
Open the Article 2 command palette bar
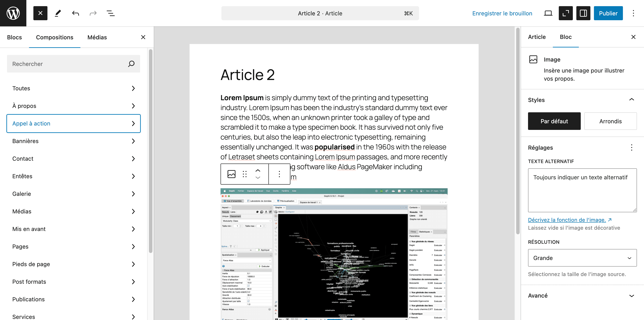[x=320, y=13]
